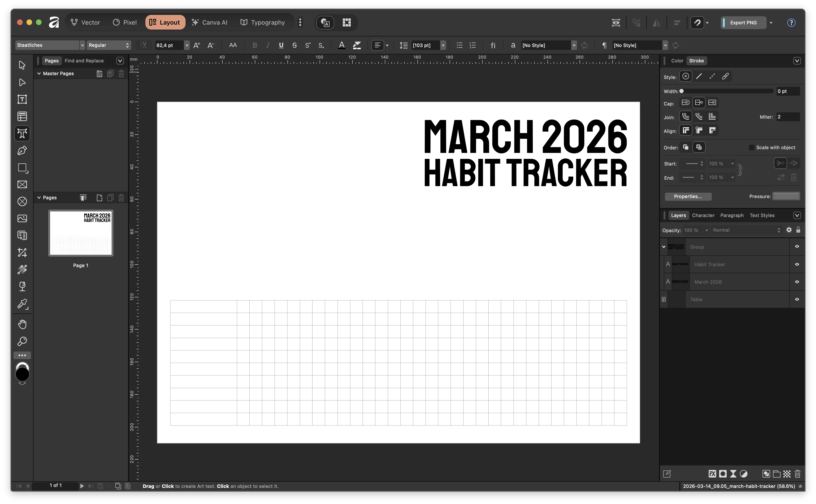Select the Pen tool

(22, 151)
